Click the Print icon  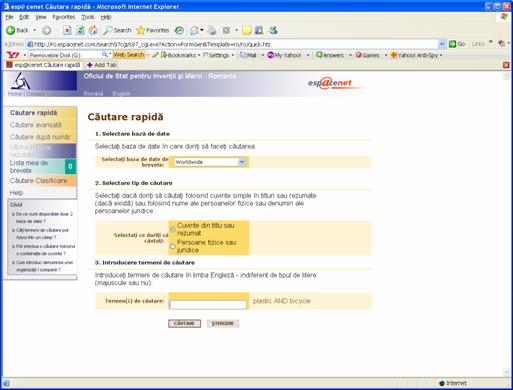(211, 31)
